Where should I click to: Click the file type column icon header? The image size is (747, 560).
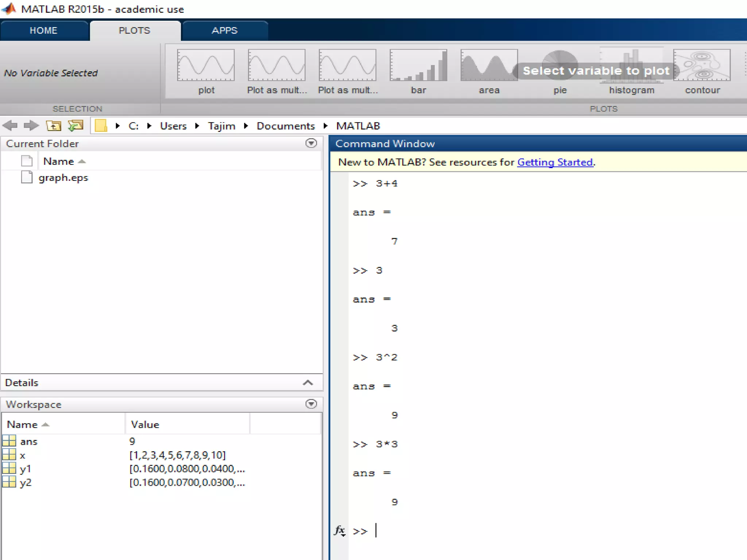click(x=27, y=161)
